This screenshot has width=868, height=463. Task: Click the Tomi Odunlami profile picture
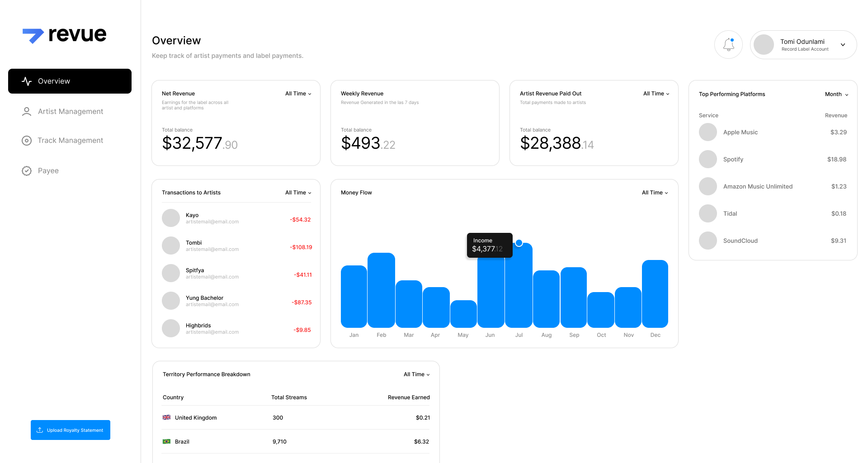tap(764, 44)
